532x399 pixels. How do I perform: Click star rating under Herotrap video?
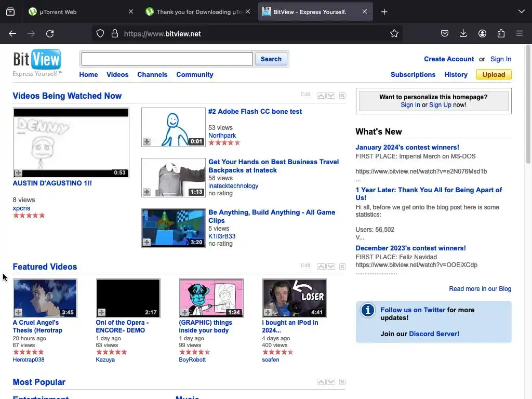[29, 352]
